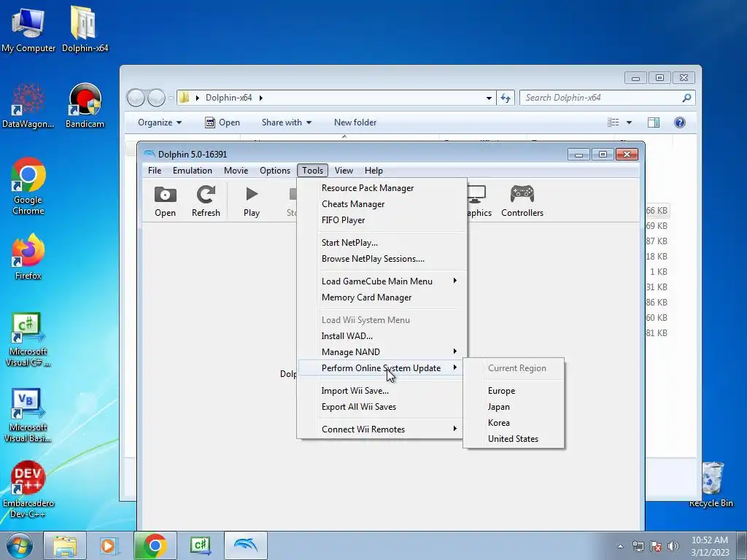The height and width of the screenshot is (560, 747).
Task: Select the Google Chrome desktop shortcut
Action: point(28,186)
